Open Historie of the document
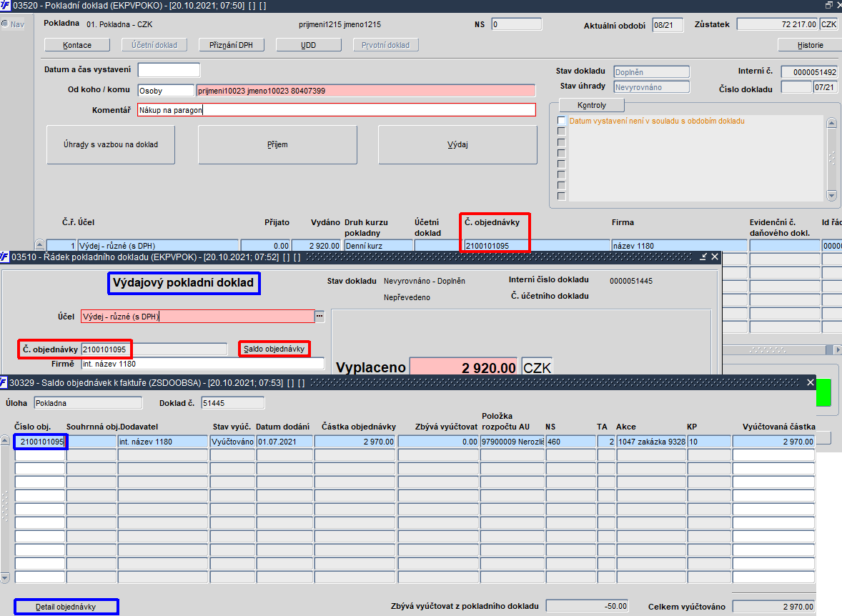Viewport: 842px width, 616px height. [x=810, y=45]
